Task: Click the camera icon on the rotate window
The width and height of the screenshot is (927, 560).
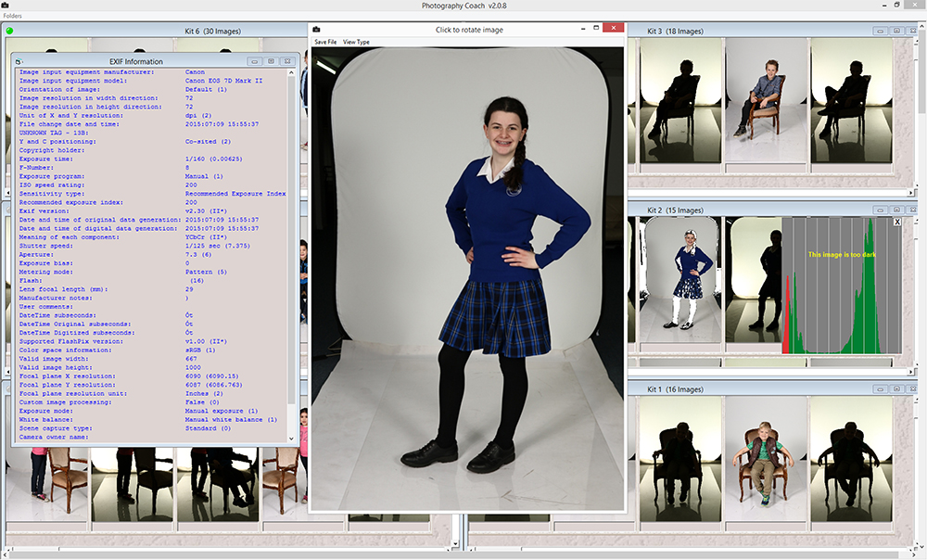Action: coord(315,28)
